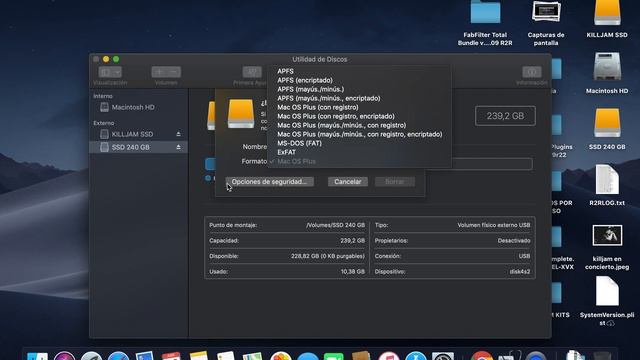Screen dimensions: 640x360
Task: Click the orange drive icon in erase dialog
Action: (x=241, y=114)
